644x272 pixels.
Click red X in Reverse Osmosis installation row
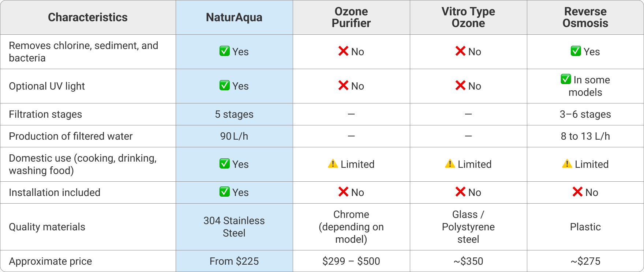coord(577,192)
